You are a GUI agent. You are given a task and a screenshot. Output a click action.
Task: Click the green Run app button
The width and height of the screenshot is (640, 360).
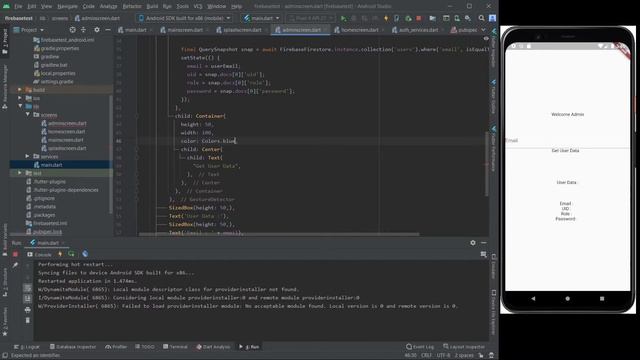[343, 18]
